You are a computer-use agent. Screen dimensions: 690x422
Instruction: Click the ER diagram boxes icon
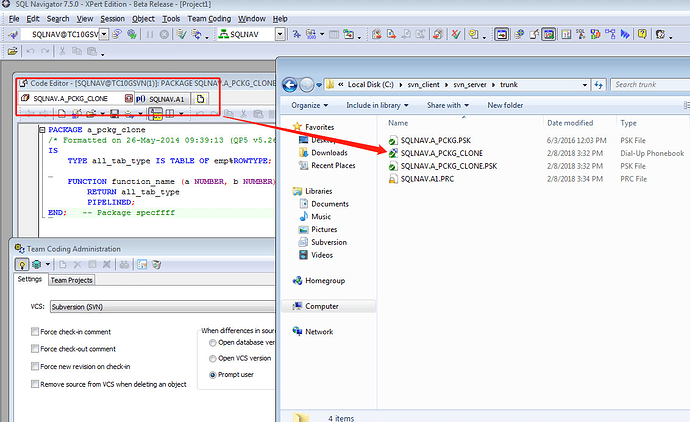pos(610,34)
